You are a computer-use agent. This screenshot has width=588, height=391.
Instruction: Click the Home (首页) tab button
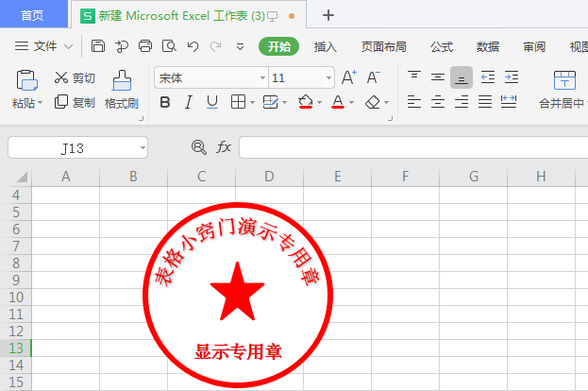pyautogui.click(x=32, y=15)
